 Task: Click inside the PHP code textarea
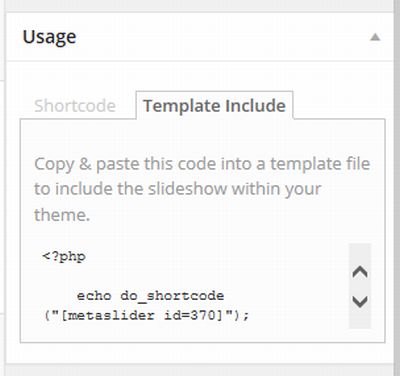click(x=193, y=286)
